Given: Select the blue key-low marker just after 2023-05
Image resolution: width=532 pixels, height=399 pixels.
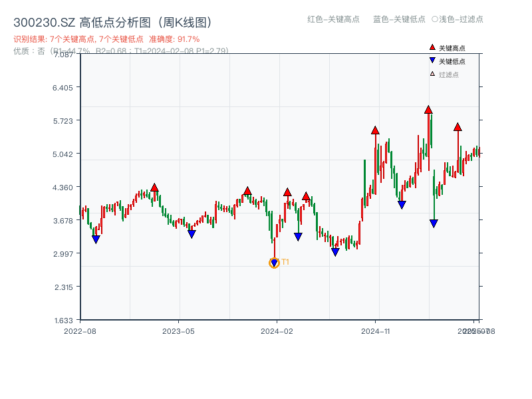Looking at the screenshot, I should coord(192,234).
